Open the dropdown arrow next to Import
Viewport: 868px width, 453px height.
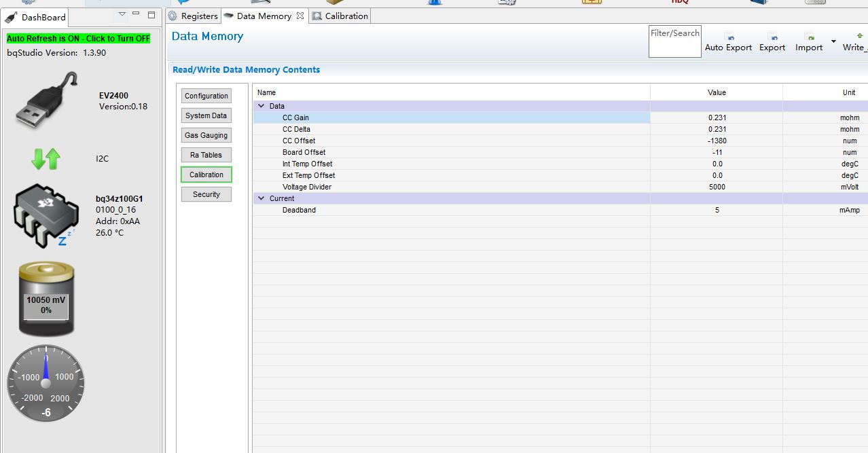(x=833, y=41)
